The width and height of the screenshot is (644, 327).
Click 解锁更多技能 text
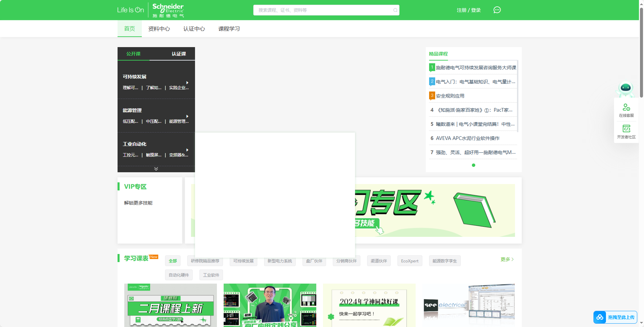coord(138,203)
